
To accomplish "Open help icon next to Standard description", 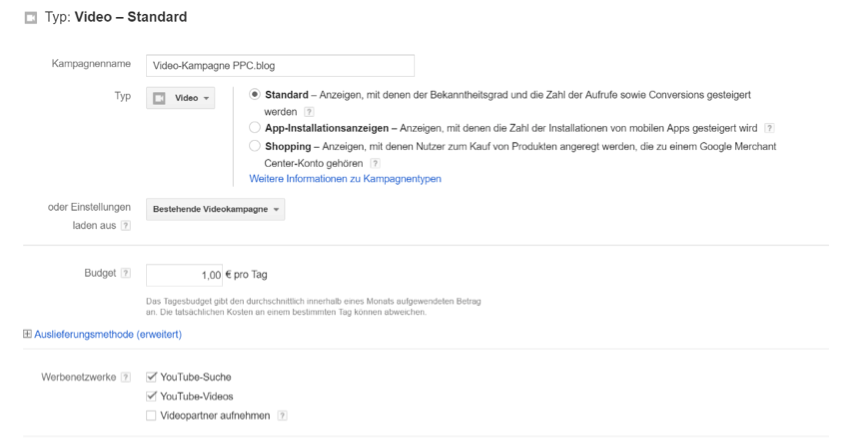I will (309, 112).
